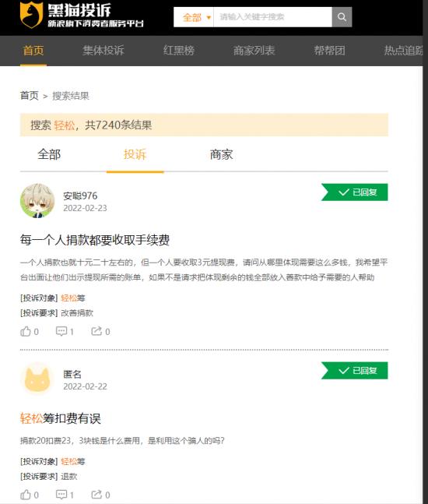
Task: Click 已回复 badge on the 匿名 complaint
Action: point(355,371)
